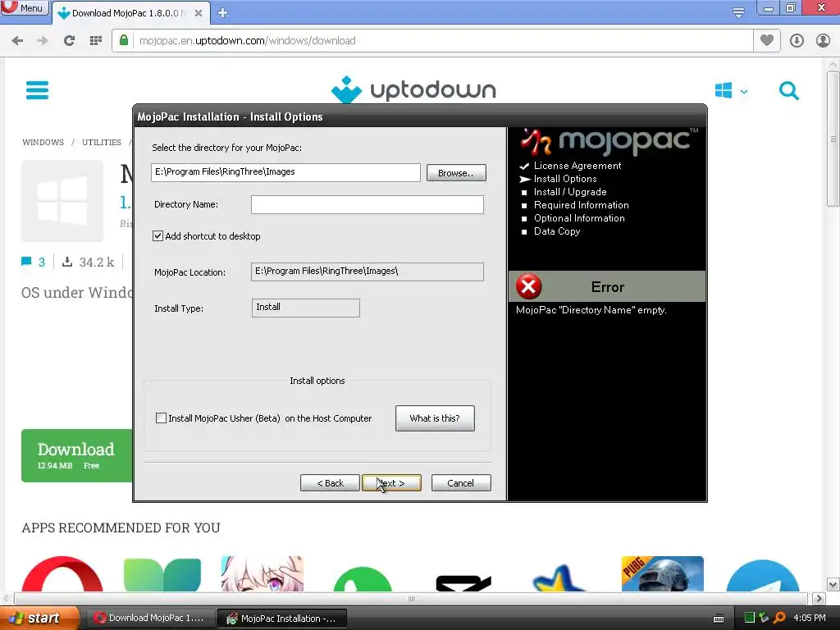Switch to Download MojoPac taskbar item

coord(150,619)
